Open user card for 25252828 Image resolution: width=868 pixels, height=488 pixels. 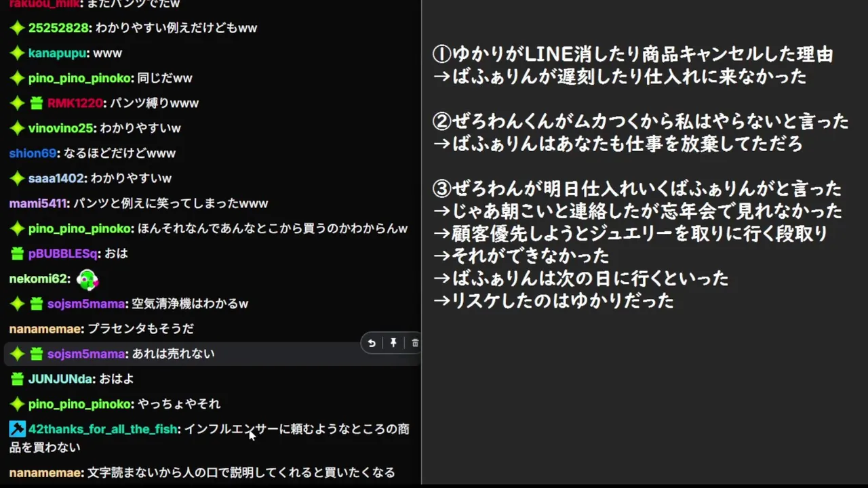click(x=59, y=28)
